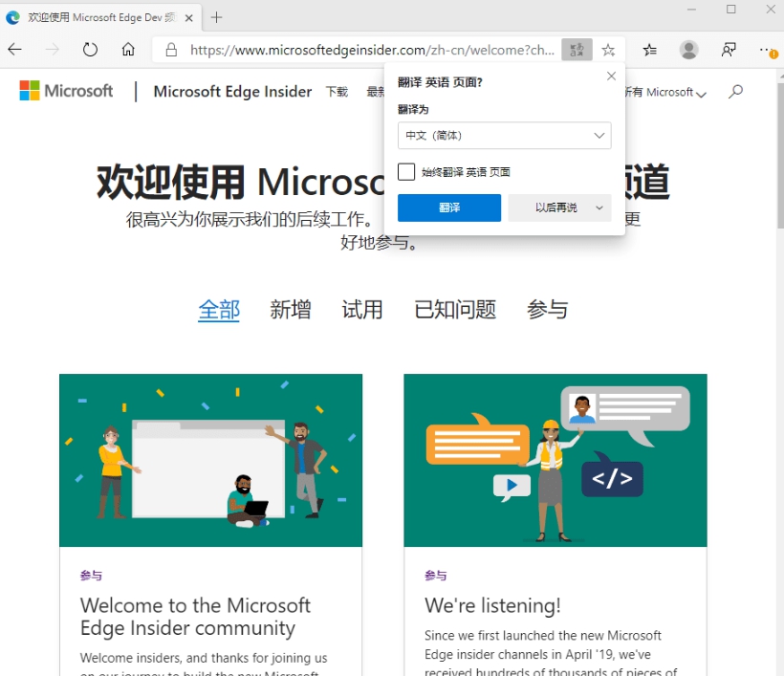The image size is (784, 676).
Task: Open the Welcome to Microsoft Edge Insider link
Action: (x=195, y=617)
